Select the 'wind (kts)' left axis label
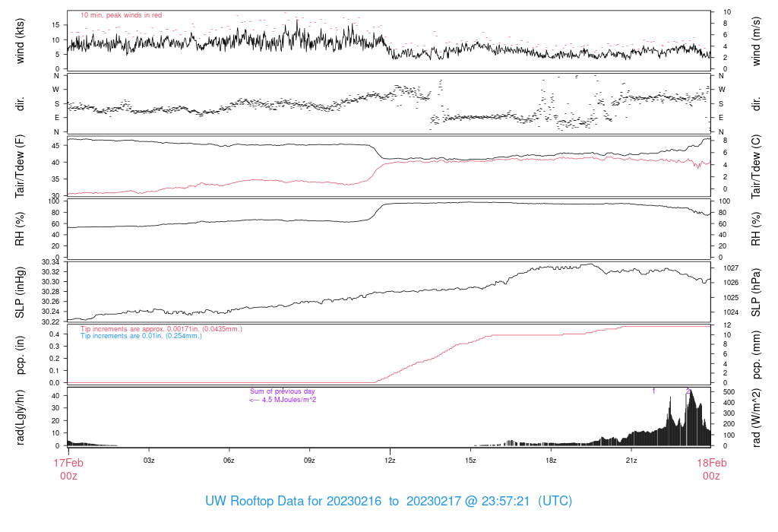 20,41
